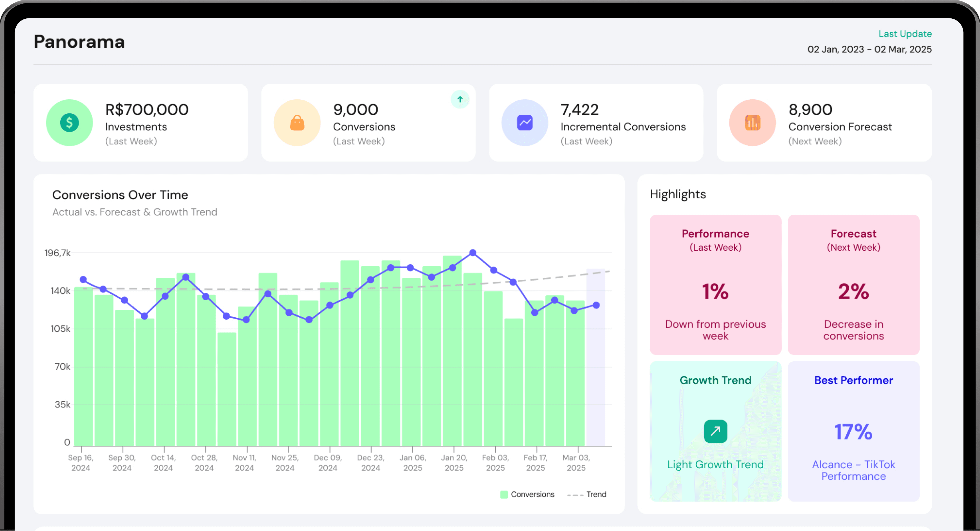
Task: Click the Jan 06, 2025 axis label
Action: pos(413,463)
